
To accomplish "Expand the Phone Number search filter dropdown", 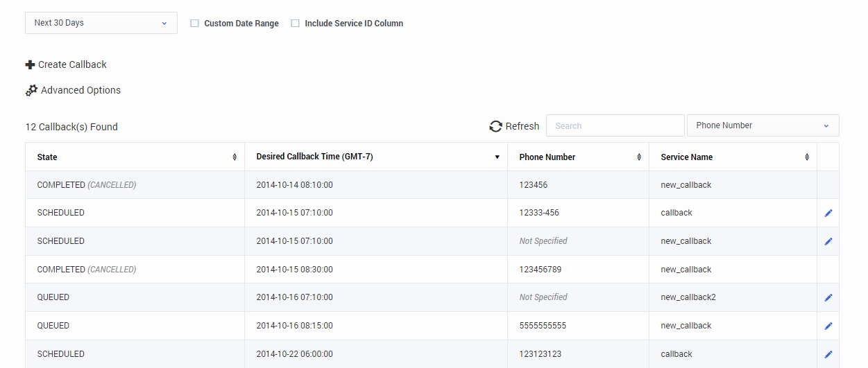I will coord(763,125).
